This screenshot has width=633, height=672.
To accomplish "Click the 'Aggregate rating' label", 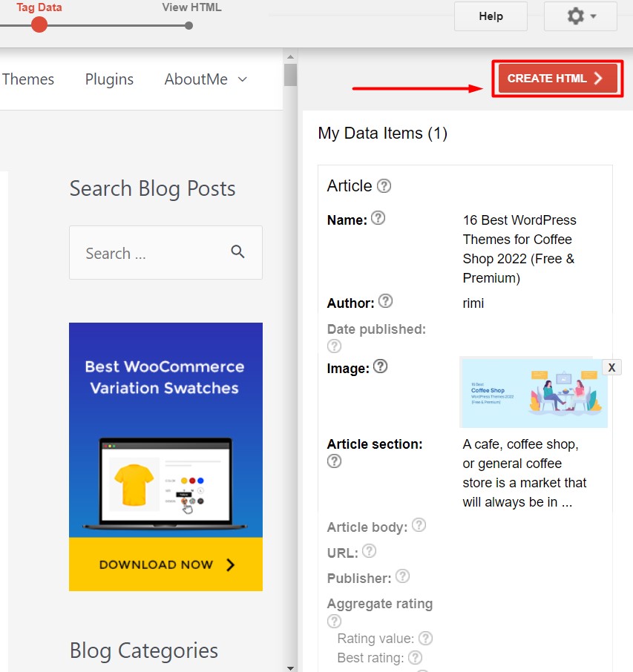I will [380, 604].
